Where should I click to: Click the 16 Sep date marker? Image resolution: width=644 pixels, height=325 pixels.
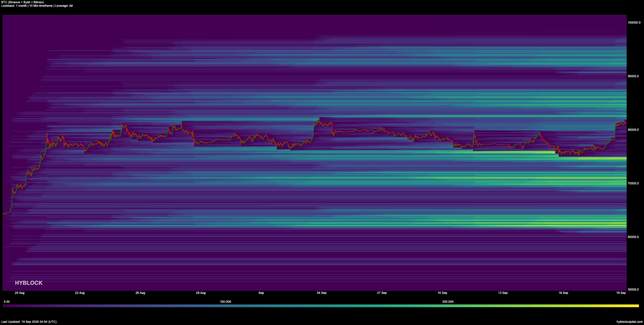pyautogui.click(x=563, y=293)
